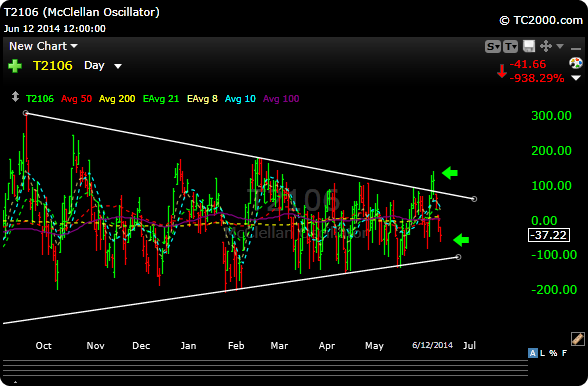Toggle logarithmic scale L button
588x386 pixels.
point(542,353)
